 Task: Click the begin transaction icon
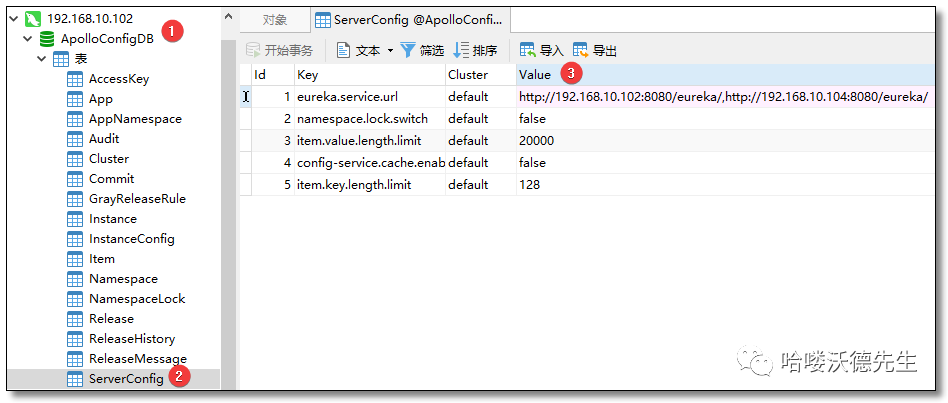[x=253, y=50]
